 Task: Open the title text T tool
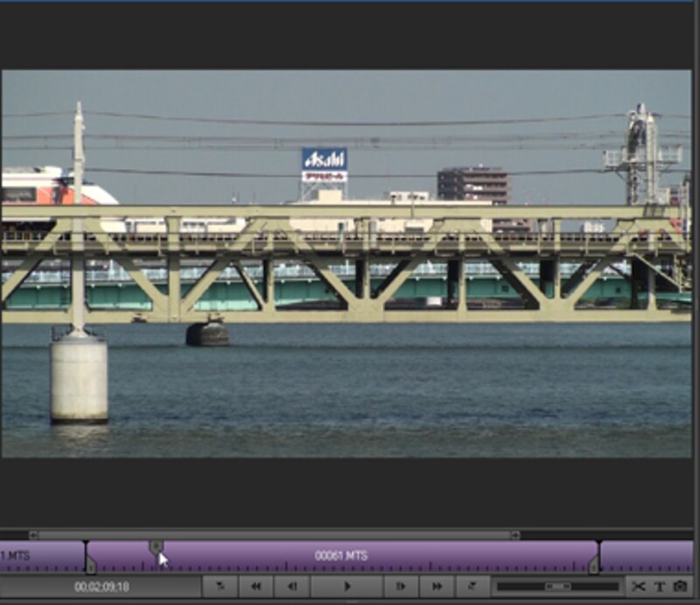(660, 587)
